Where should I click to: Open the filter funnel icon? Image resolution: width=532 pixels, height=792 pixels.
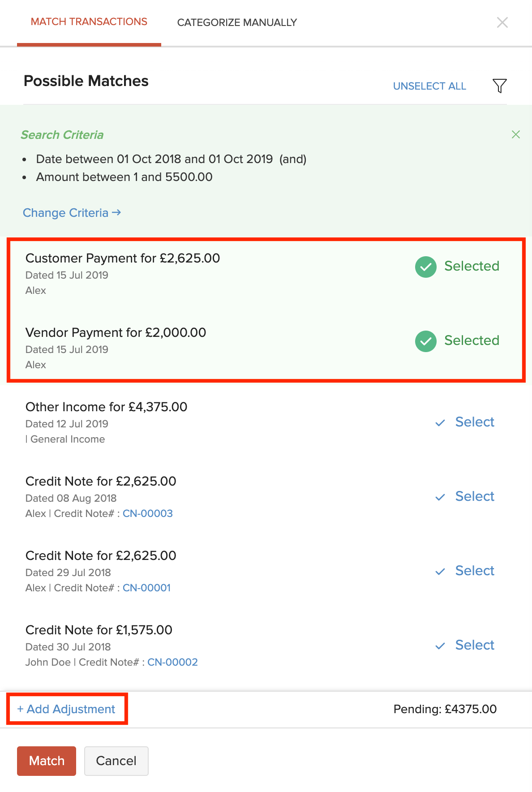499,86
